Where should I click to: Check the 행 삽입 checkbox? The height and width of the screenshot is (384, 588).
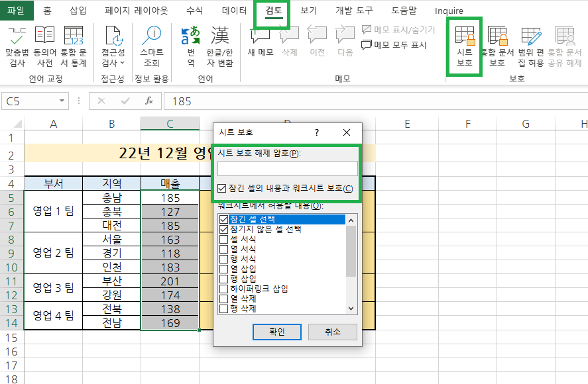[x=224, y=279]
